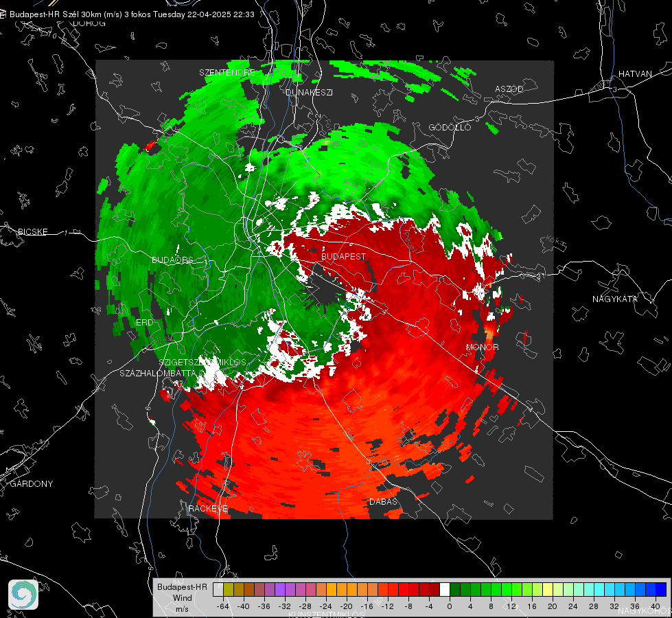Click the RÁCKEVE town label
Screen dimensions: 672x618
coord(208,508)
